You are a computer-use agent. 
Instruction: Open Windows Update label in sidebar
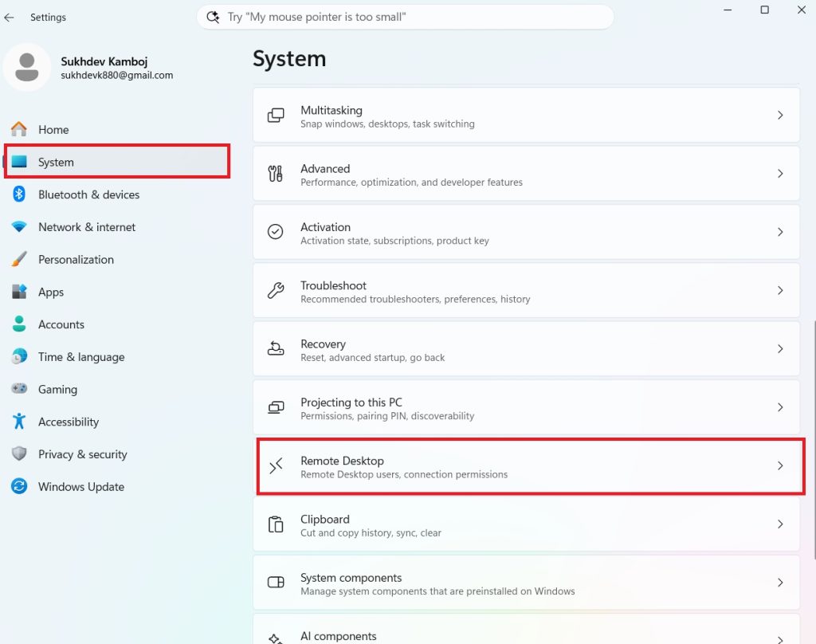(x=81, y=487)
